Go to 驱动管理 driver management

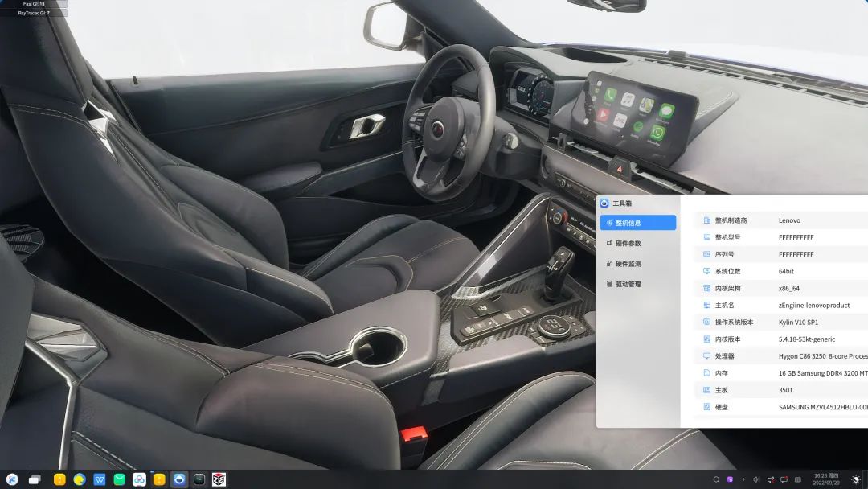[637, 284]
